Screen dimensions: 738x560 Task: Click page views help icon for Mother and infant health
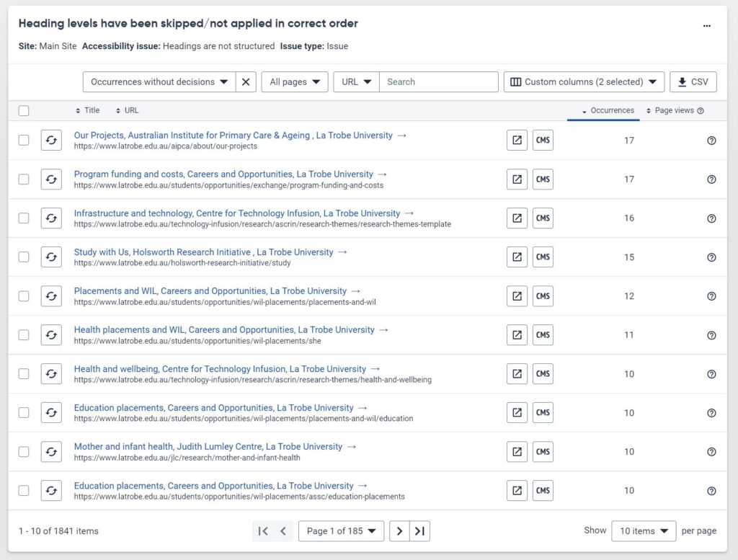[x=711, y=452]
